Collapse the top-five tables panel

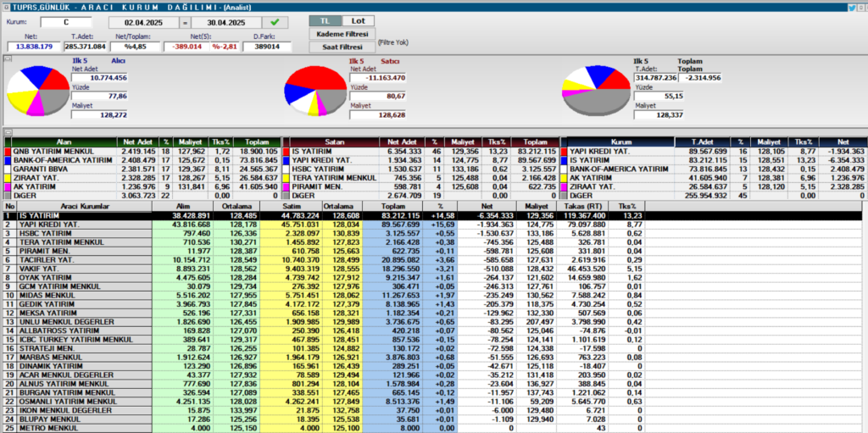pyautogui.click(x=8, y=132)
